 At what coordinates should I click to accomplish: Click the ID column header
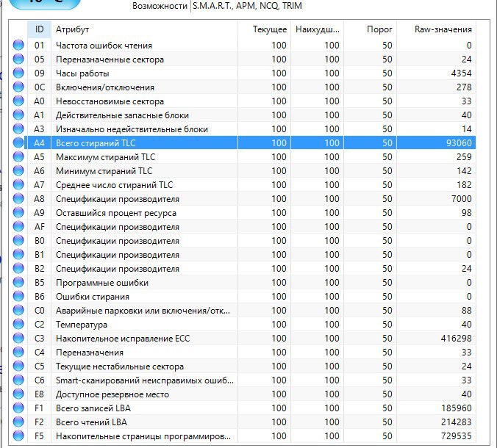[x=39, y=29]
